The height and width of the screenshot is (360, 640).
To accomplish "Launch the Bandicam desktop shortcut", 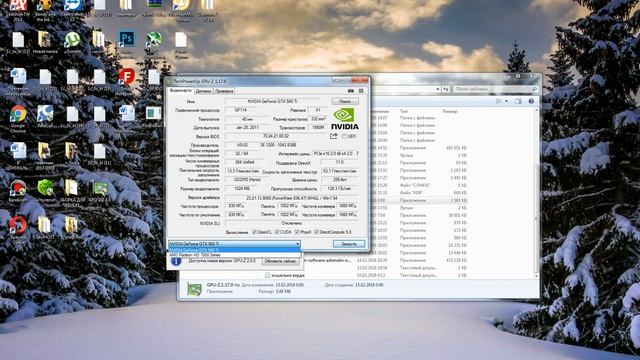I will click(18, 188).
